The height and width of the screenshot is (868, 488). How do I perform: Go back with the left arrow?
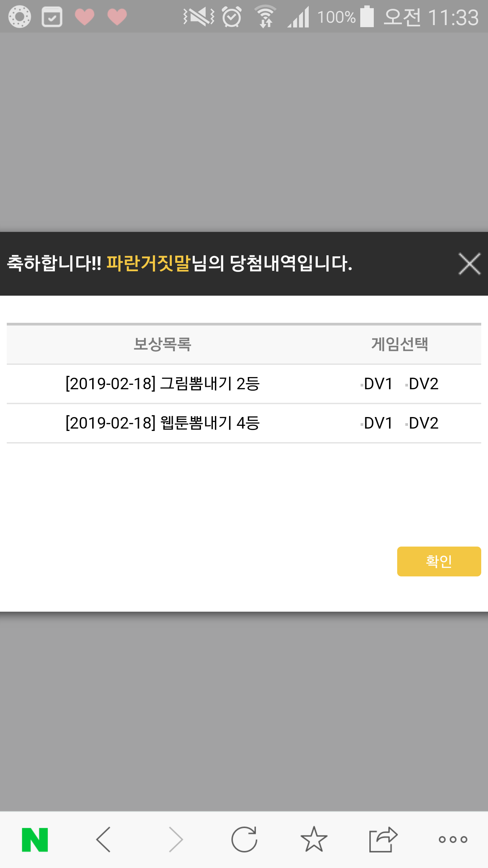104,840
